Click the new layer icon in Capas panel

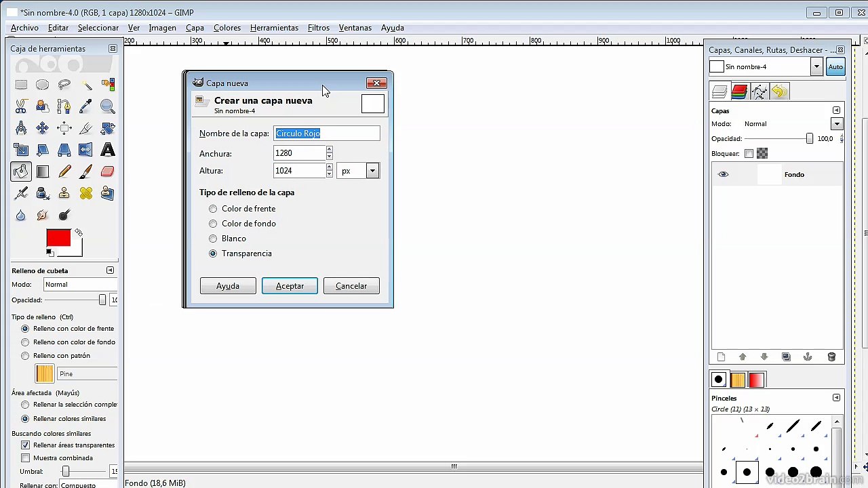pyautogui.click(x=721, y=357)
